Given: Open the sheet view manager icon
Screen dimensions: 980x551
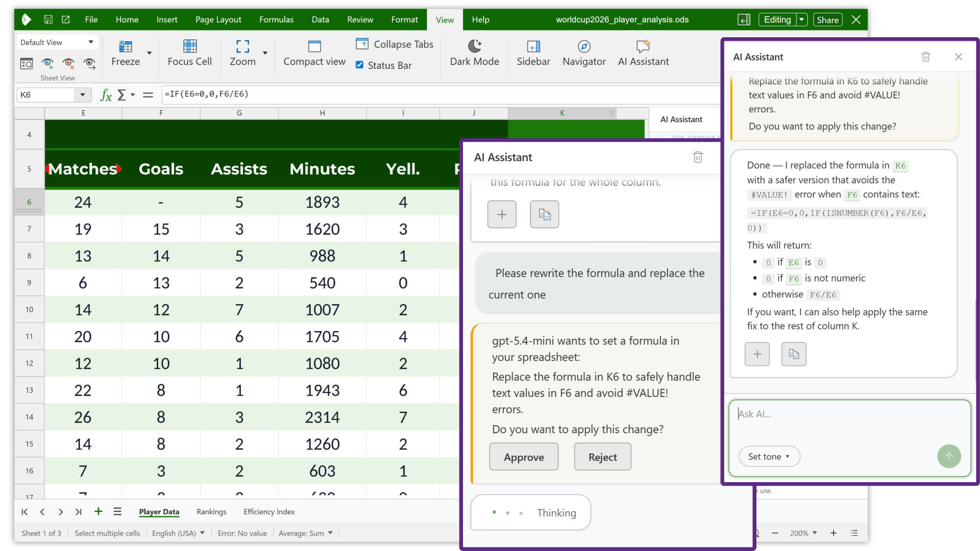Looking at the screenshot, I should pos(27,64).
